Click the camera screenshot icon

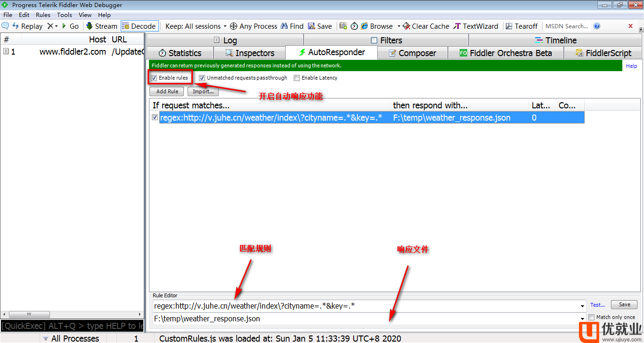343,26
